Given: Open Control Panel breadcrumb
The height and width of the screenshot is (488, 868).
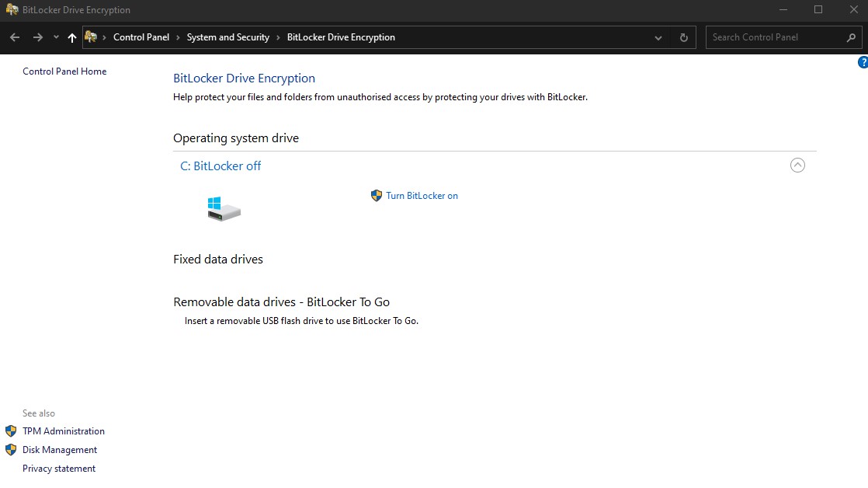Looking at the screenshot, I should [x=141, y=37].
